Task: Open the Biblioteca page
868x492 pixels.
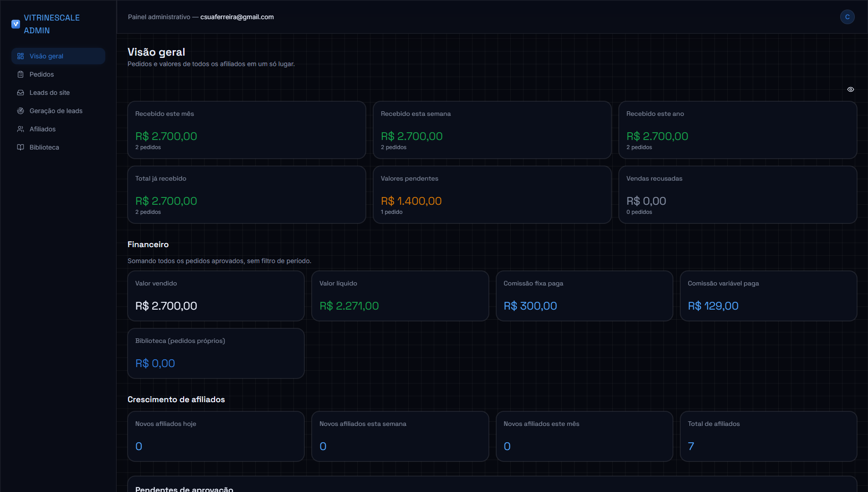Action: coord(58,147)
